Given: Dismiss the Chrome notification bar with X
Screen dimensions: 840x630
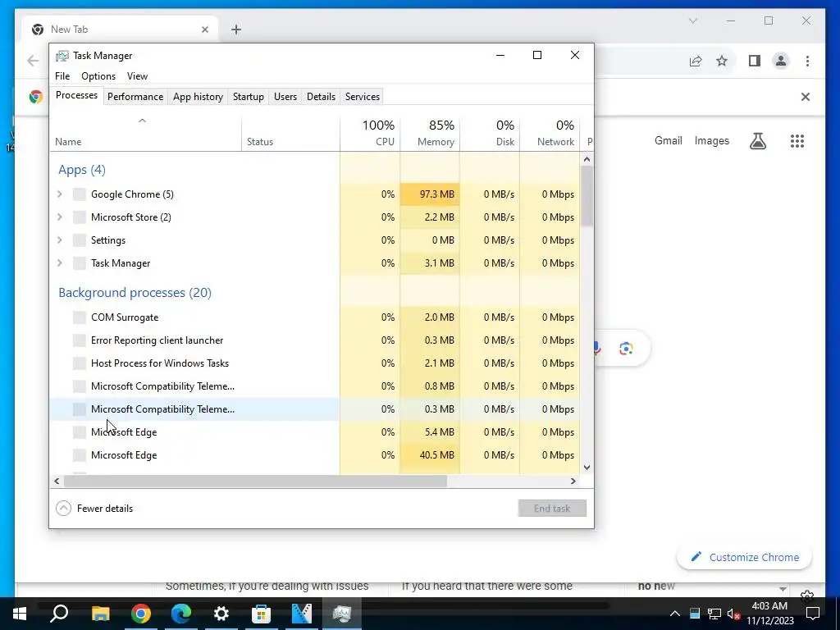Looking at the screenshot, I should point(806,97).
